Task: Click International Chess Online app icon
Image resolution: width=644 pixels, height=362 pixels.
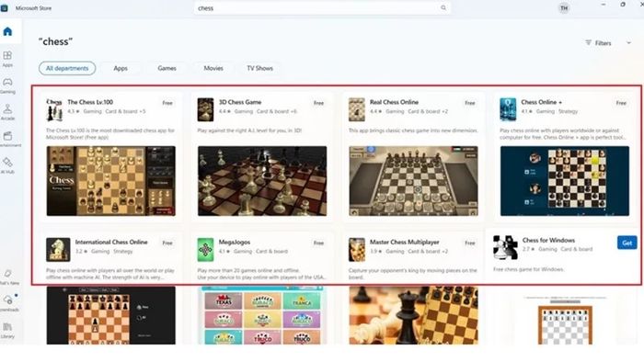Action: [58, 250]
